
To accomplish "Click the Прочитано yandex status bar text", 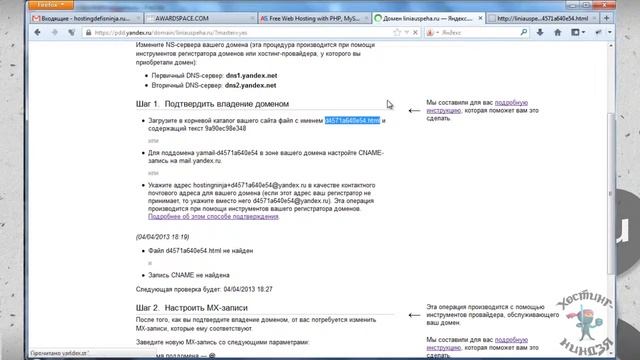I will click(60, 353).
